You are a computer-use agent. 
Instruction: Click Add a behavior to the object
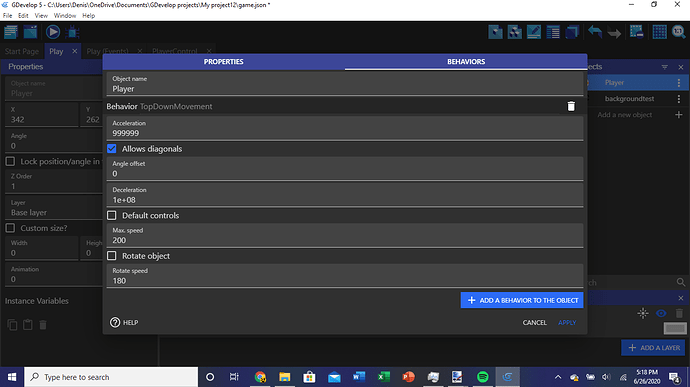tap(522, 300)
